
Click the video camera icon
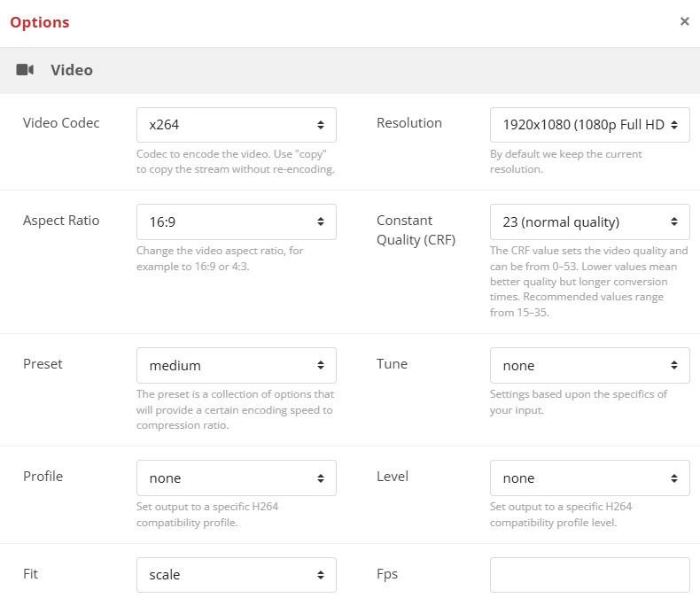(x=25, y=70)
